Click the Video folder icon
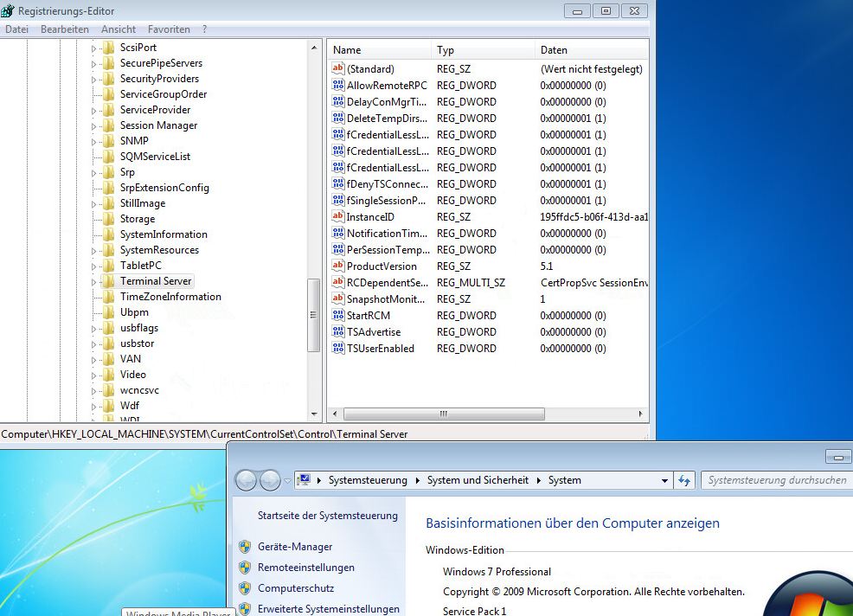The width and height of the screenshot is (853, 616). coord(108,375)
